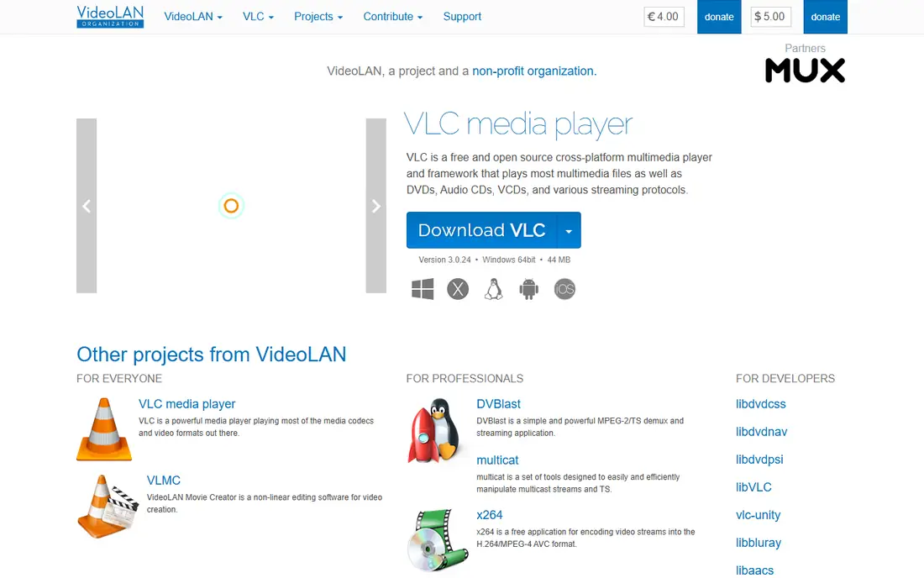Edit the dollar 5.00 donation field
The image size is (924, 578).
coord(771,17)
